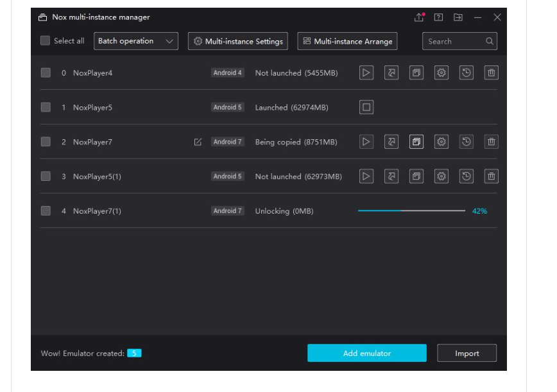Click the NoxPlayer7(1) instance name
This screenshot has height=392, width=557.
pos(97,211)
